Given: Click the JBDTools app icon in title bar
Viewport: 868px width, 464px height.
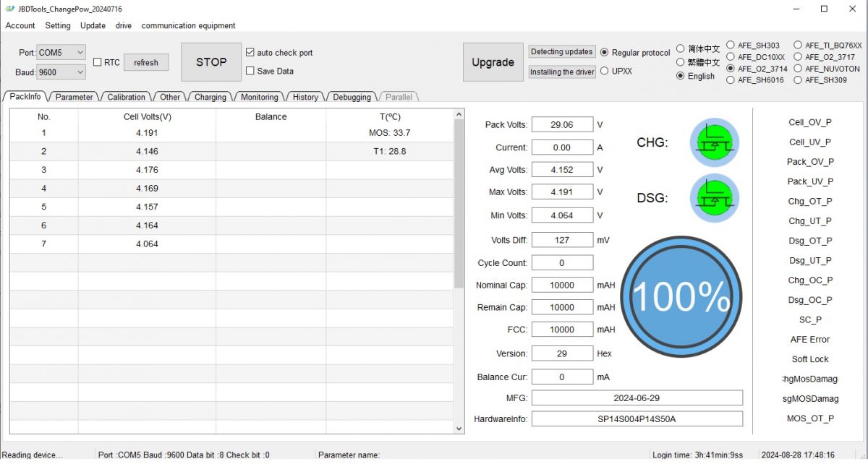Looking at the screenshot, I should click(x=9, y=9).
